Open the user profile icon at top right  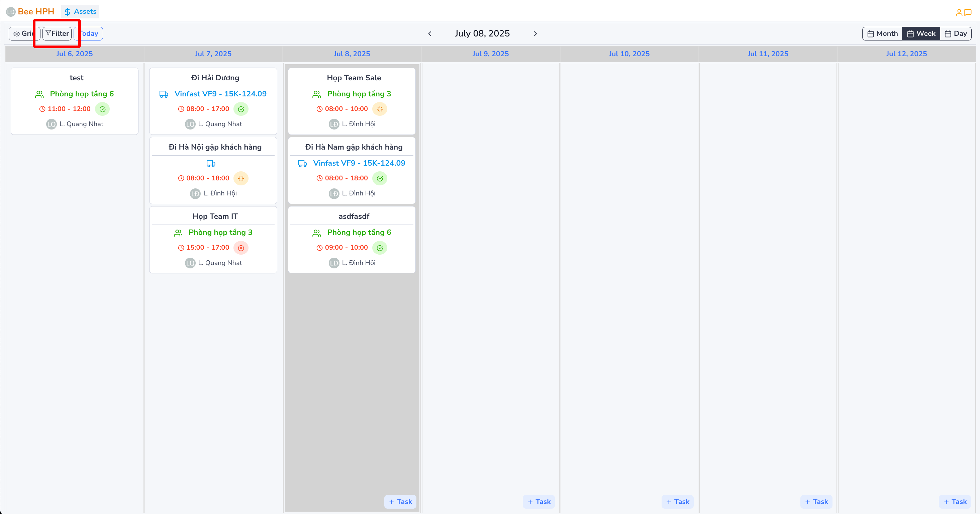point(959,11)
